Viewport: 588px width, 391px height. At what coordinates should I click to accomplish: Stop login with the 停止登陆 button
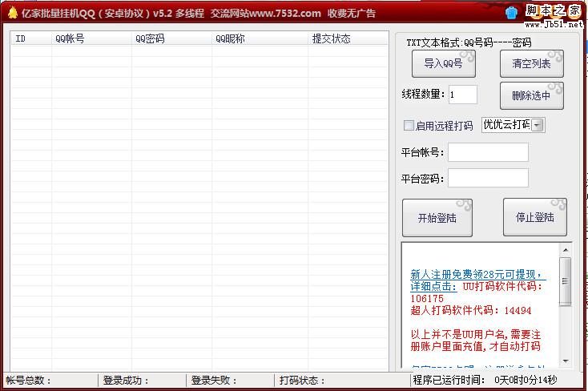click(534, 218)
